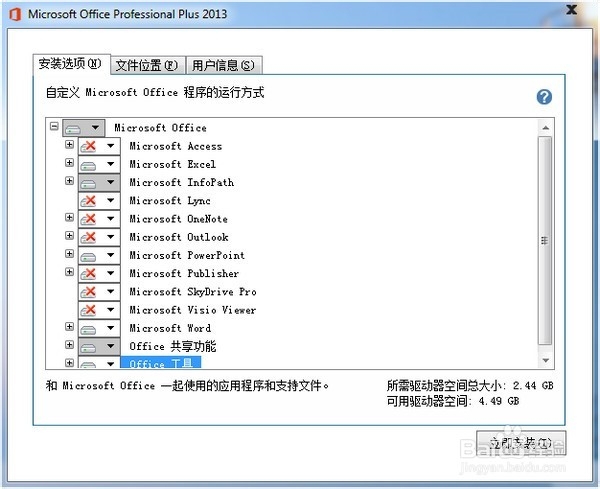Click the help question mark icon

click(x=544, y=97)
